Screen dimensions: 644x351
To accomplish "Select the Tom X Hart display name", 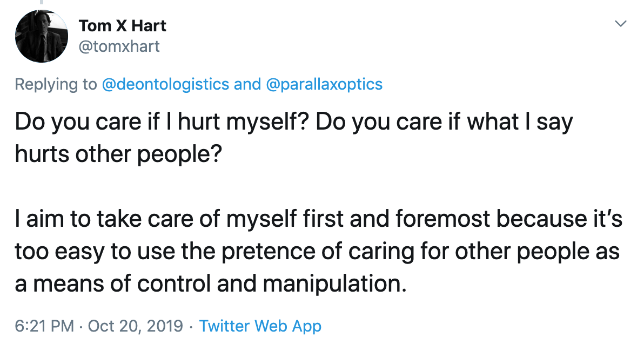I will click(122, 25).
